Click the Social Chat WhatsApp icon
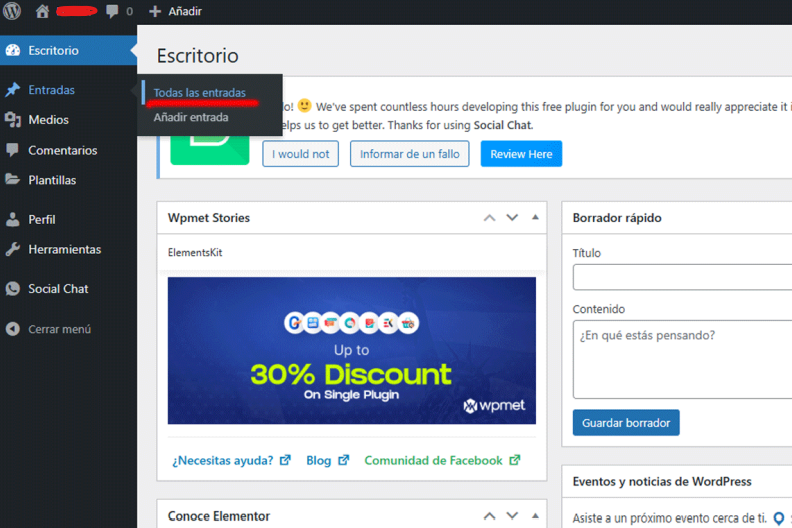 coord(13,289)
